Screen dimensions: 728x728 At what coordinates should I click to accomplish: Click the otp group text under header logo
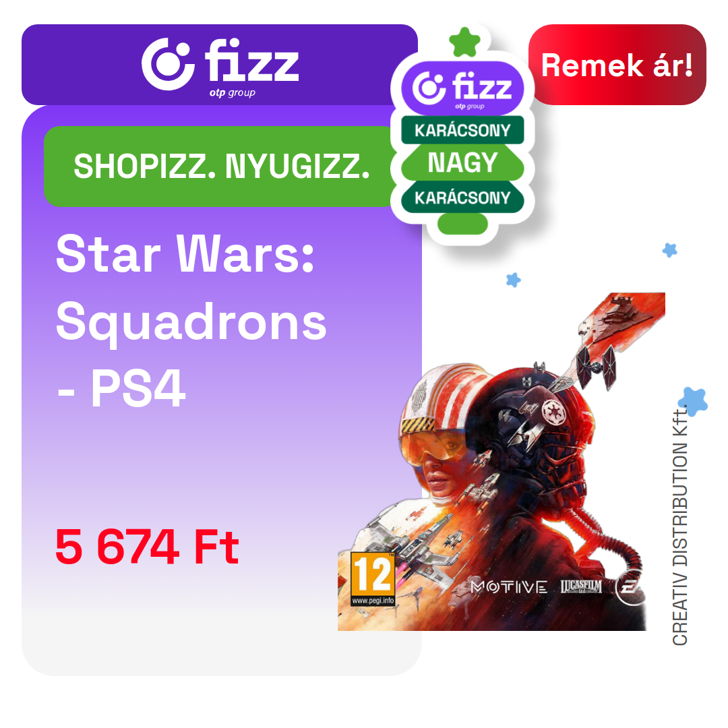[232, 93]
